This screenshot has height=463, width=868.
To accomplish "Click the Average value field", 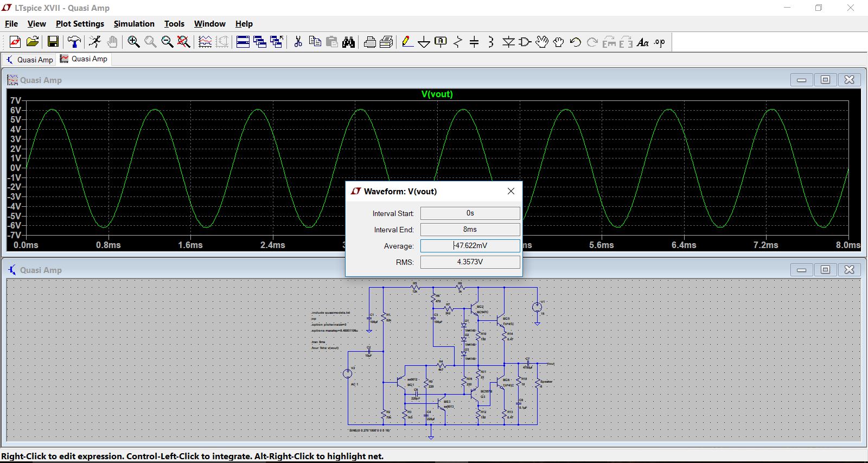I will [x=470, y=246].
